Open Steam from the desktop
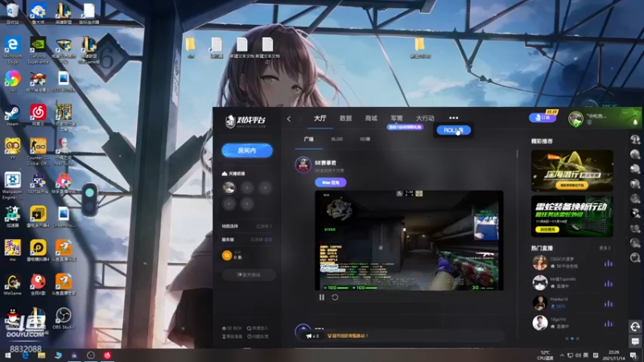Image resolution: width=644 pixels, height=362 pixels. (12, 113)
